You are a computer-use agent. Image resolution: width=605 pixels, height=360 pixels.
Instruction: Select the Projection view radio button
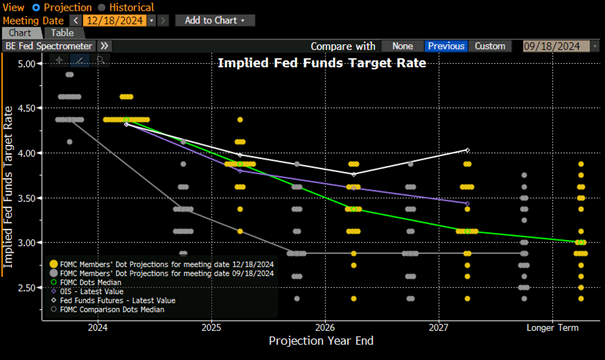[x=36, y=7]
